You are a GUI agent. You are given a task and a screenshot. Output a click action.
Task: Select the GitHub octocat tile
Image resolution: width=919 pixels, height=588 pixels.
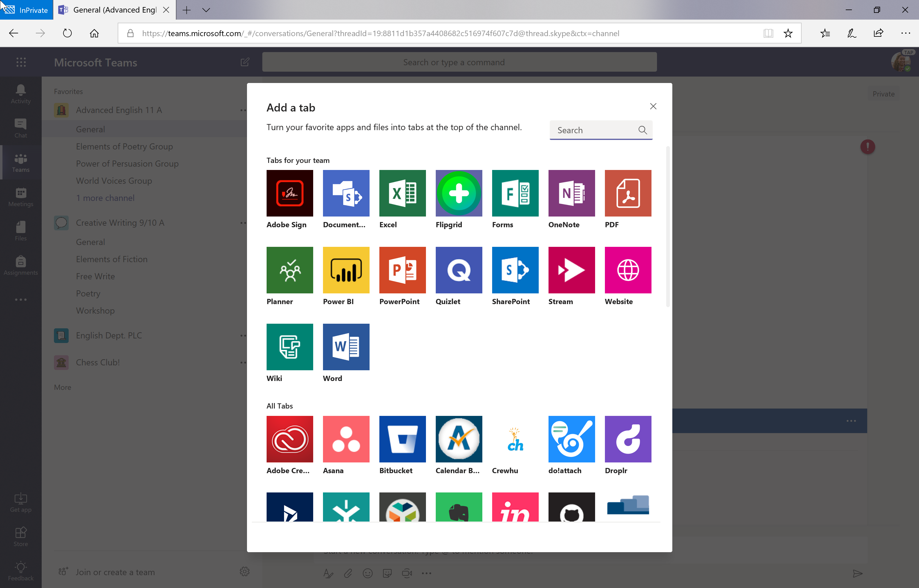pyautogui.click(x=572, y=507)
